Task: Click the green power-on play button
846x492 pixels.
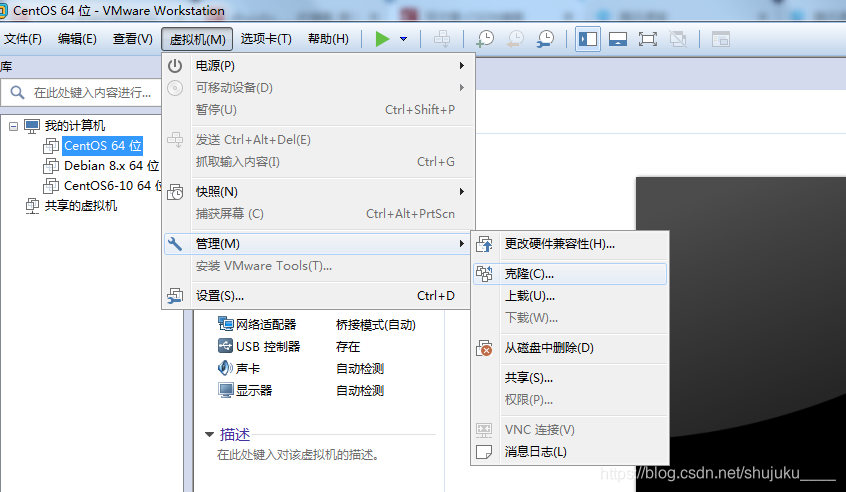Action: (x=383, y=39)
